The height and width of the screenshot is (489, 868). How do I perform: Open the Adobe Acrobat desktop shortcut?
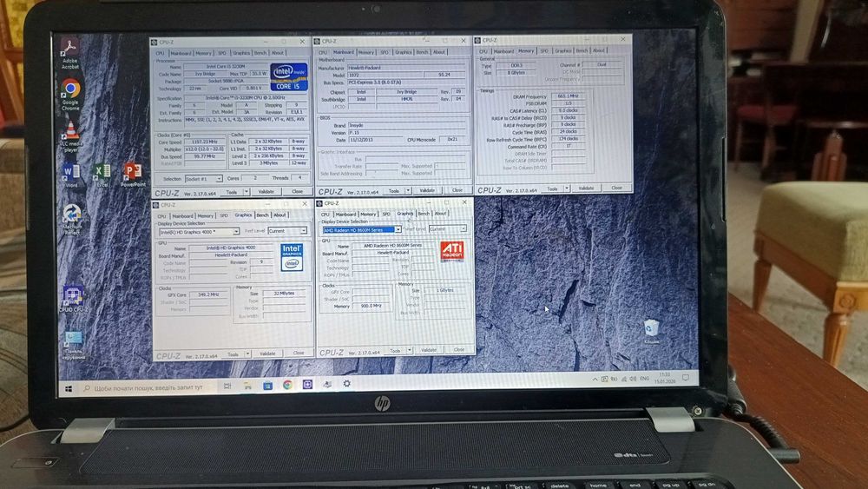coord(69,54)
